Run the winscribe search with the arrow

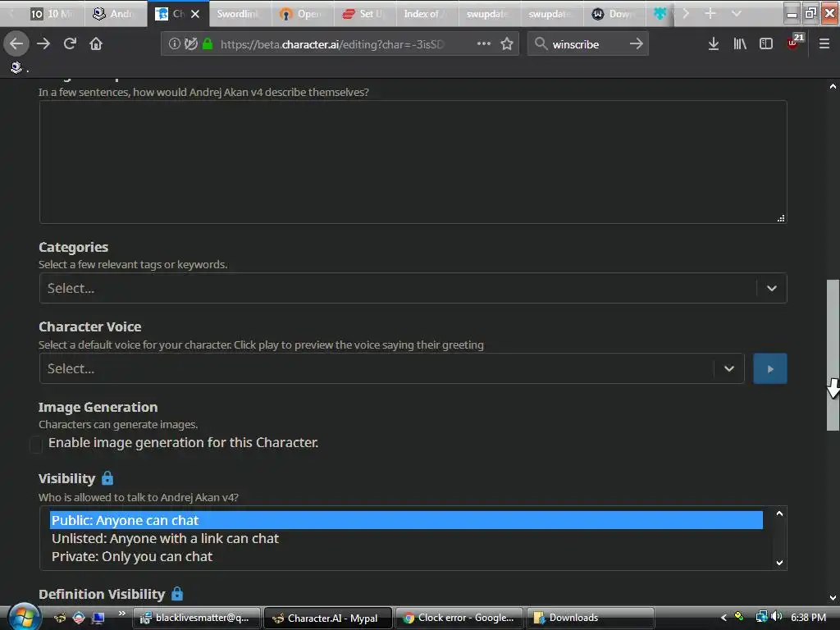tap(636, 43)
